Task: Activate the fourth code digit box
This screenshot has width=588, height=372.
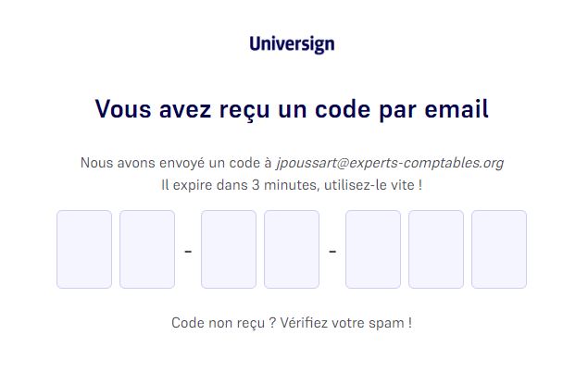Action: coord(292,249)
